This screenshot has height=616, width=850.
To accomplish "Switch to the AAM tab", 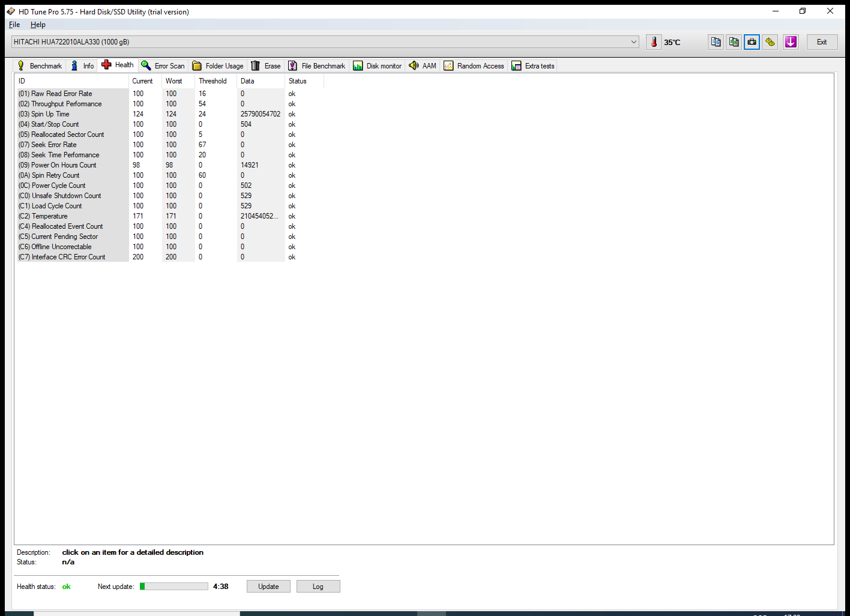I will click(423, 66).
